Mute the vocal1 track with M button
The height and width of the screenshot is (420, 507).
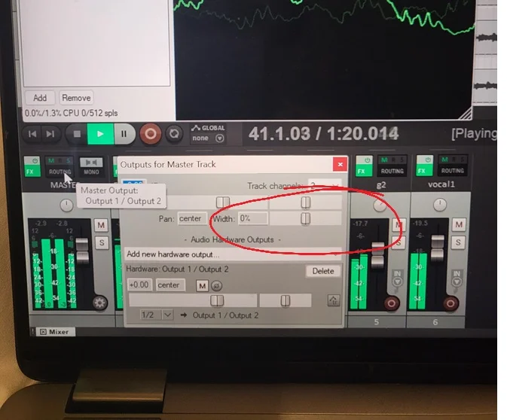[459, 224]
